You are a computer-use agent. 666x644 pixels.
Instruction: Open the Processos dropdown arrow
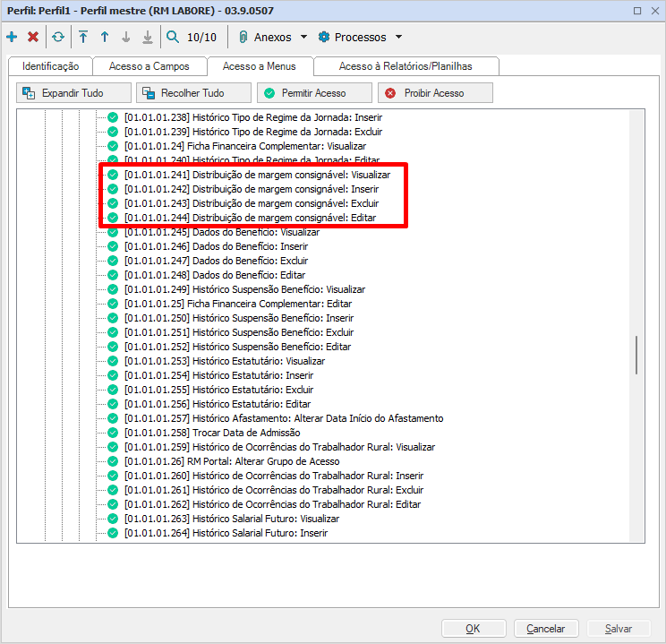[x=398, y=37]
